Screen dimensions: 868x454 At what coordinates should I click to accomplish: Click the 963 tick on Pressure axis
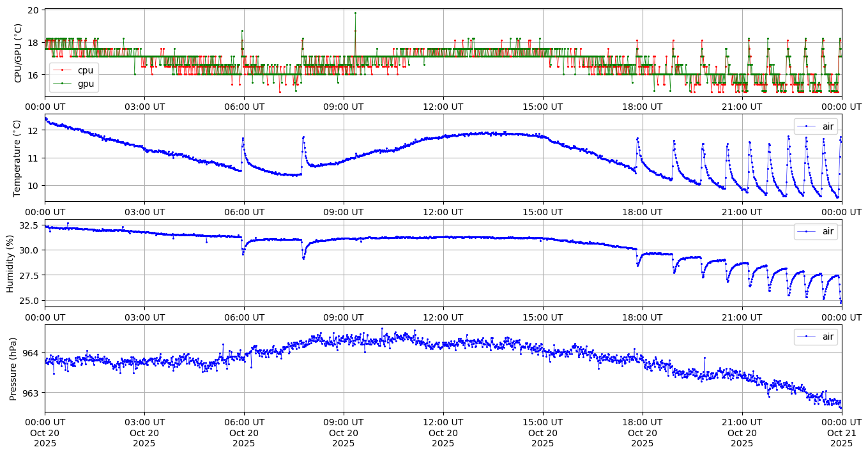[x=31, y=393]
